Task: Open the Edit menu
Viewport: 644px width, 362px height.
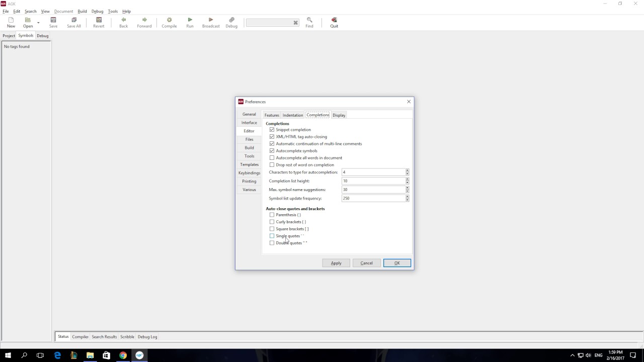Action: [x=17, y=11]
